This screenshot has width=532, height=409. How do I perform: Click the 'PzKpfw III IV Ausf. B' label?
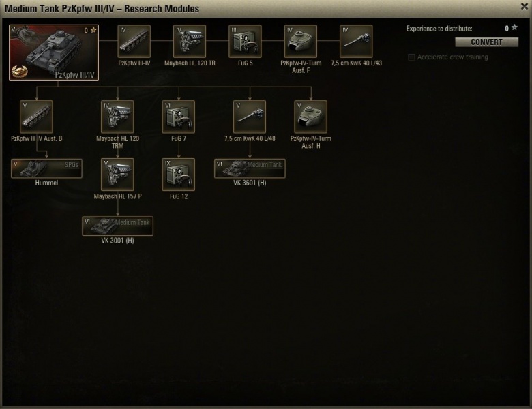(37, 138)
